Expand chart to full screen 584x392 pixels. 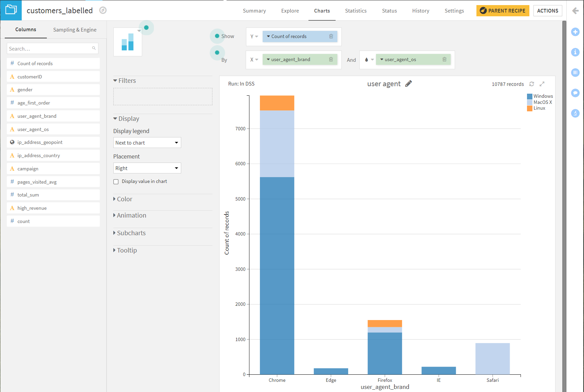(x=542, y=84)
